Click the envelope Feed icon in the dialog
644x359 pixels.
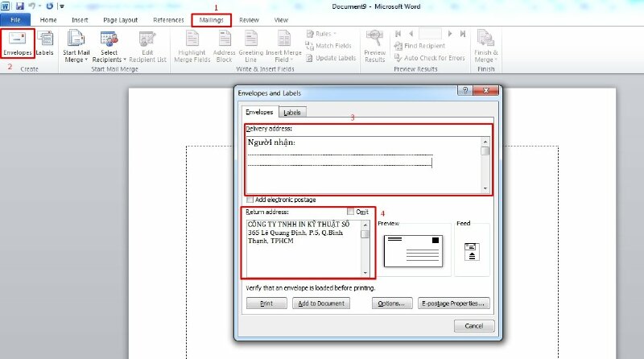[x=472, y=251]
